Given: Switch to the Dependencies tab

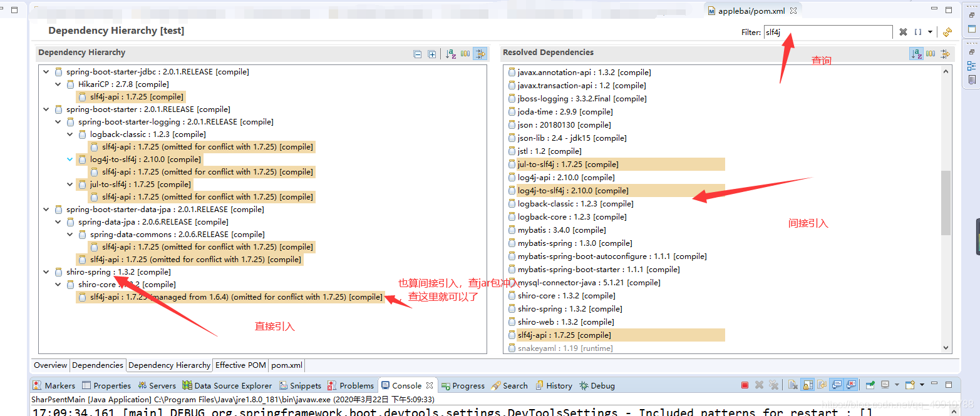Looking at the screenshot, I should 98,365.
